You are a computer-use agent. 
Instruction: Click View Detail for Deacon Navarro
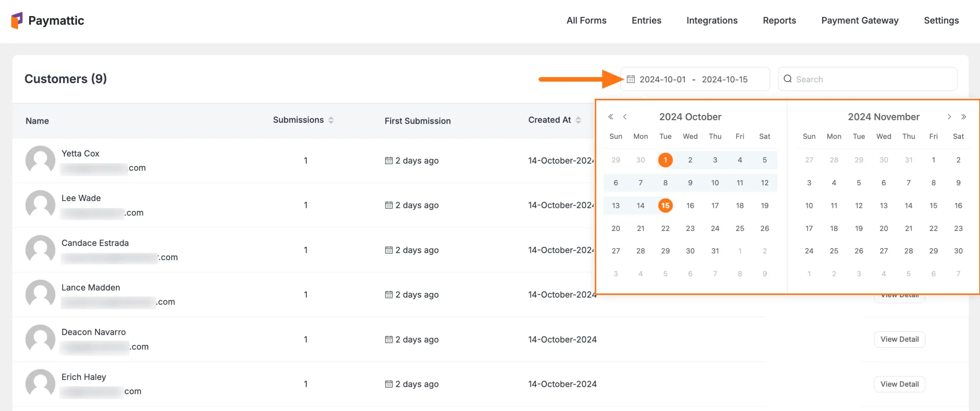point(900,339)
